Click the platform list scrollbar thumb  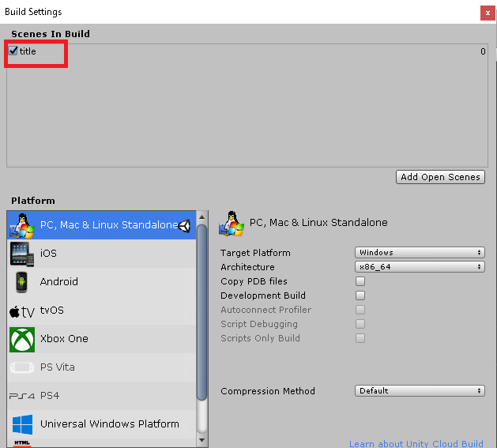[202, 313]
